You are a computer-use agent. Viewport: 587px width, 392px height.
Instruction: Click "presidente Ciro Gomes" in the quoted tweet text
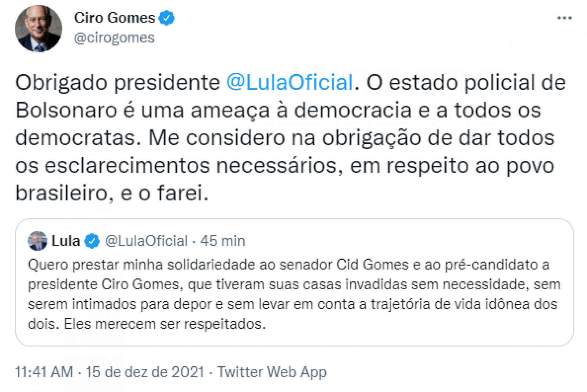coord(103,284)
